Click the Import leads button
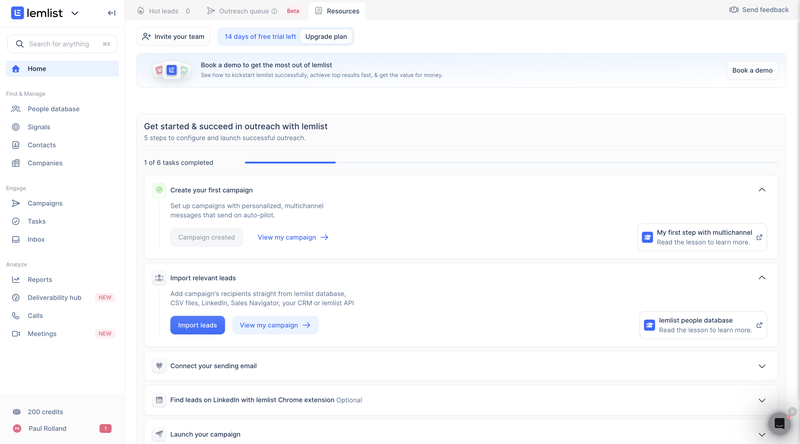This screenshot has height=444, width=800. pyautogui.click(x=197, y=325)
